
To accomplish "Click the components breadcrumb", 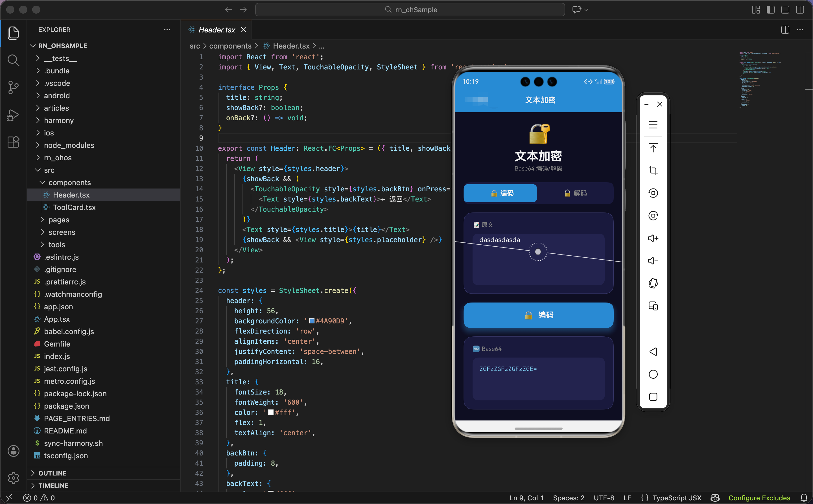I will click(230, 46).
